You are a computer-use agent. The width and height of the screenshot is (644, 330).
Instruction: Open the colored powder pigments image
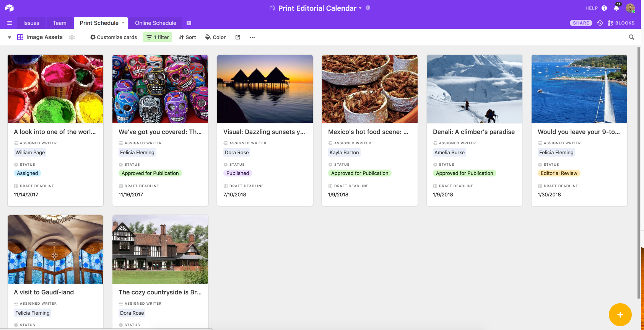(55, 89)
